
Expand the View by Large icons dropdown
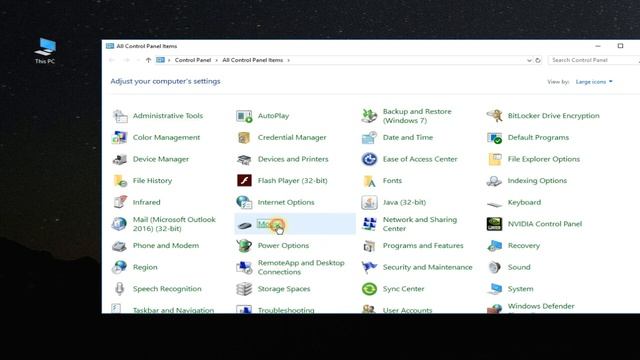[594, 82]
